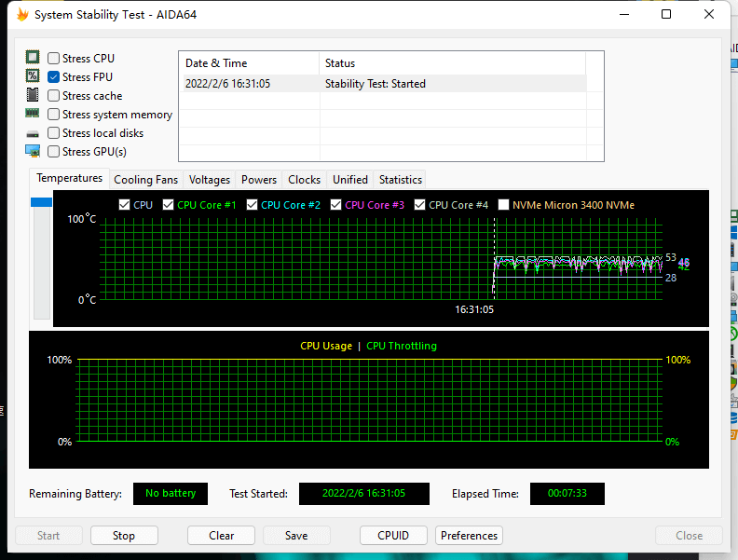738x560 pixels.
Task: Open the Powers tab
Action: click(259, 180)
